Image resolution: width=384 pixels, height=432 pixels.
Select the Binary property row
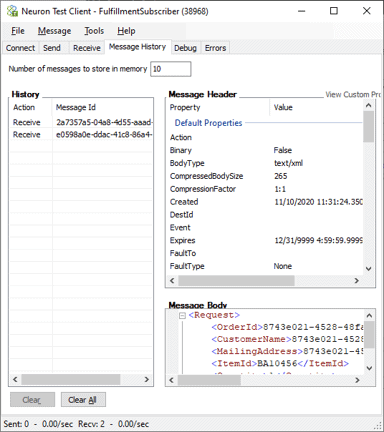(265, 150)
